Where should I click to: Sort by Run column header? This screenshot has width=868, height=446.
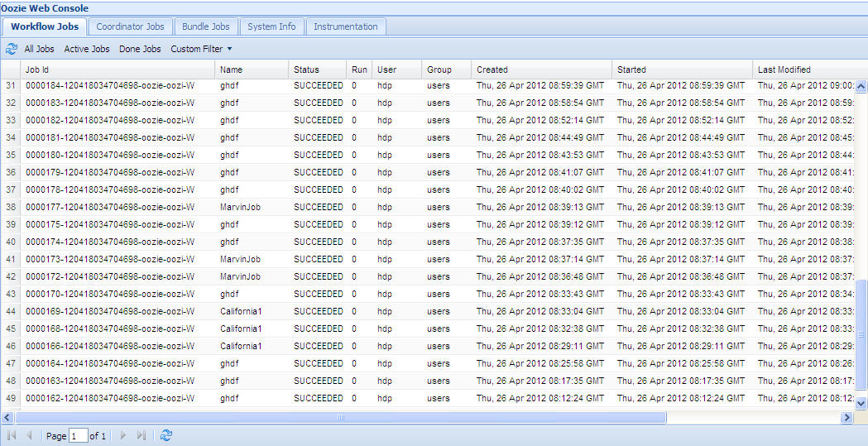point(359,70)
